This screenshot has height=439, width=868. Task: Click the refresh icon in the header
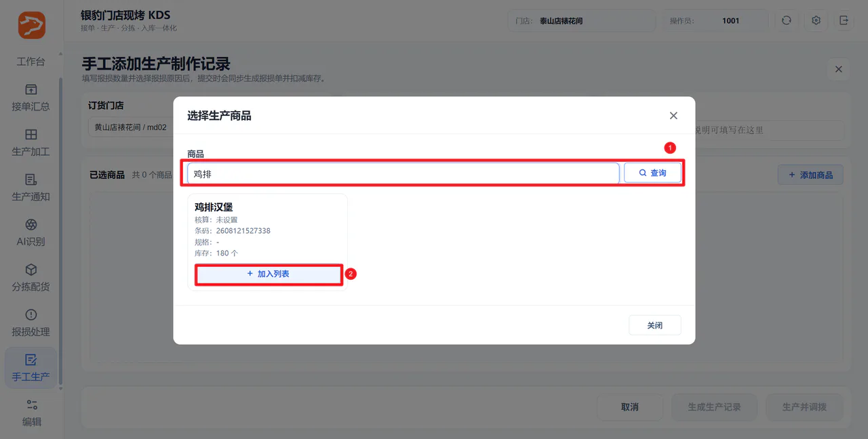click(787, 20)
